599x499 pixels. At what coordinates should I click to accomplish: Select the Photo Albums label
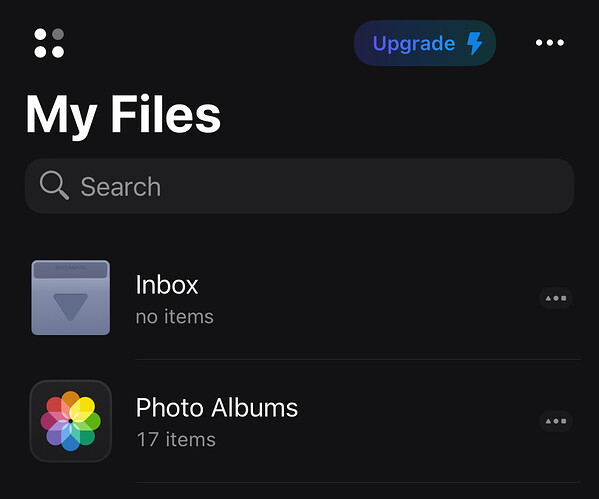point(217,408)
